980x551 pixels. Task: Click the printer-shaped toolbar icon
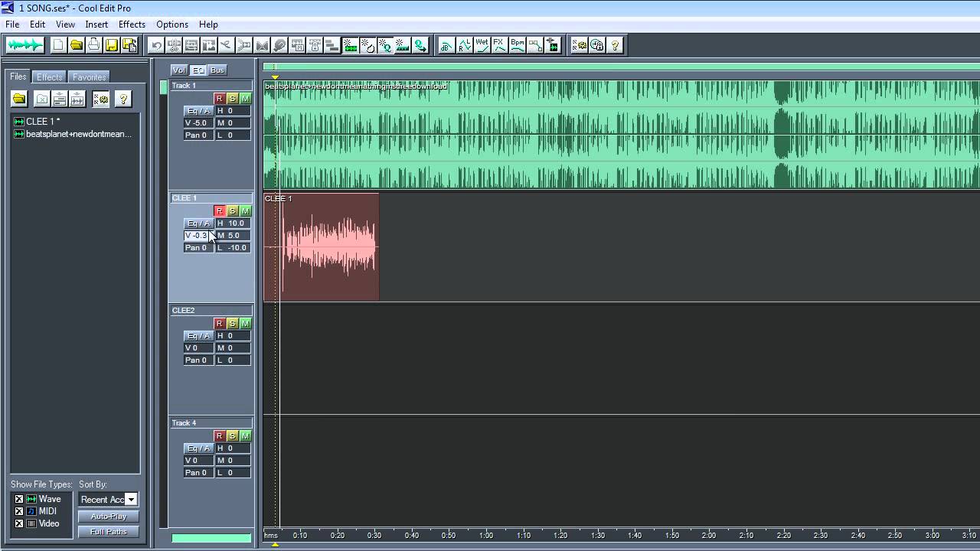(93, 45)
